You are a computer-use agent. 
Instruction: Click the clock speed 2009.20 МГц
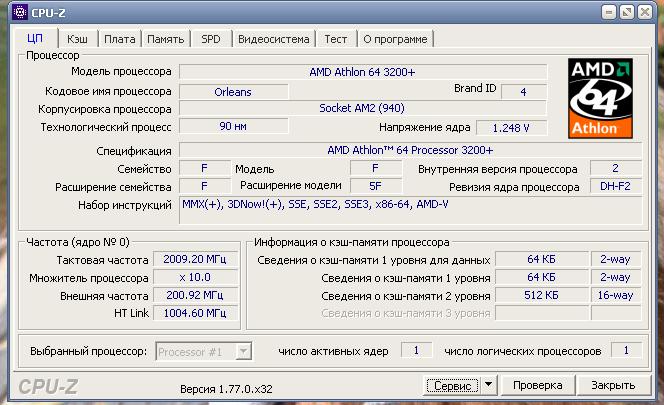tap(195, 259)
